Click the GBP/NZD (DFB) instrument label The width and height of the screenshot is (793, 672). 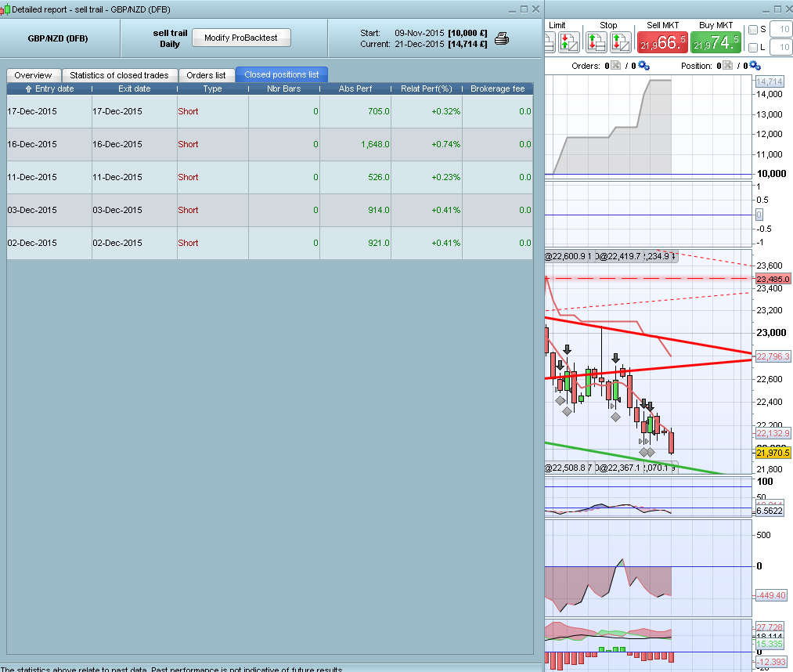(x=58, y=38)
